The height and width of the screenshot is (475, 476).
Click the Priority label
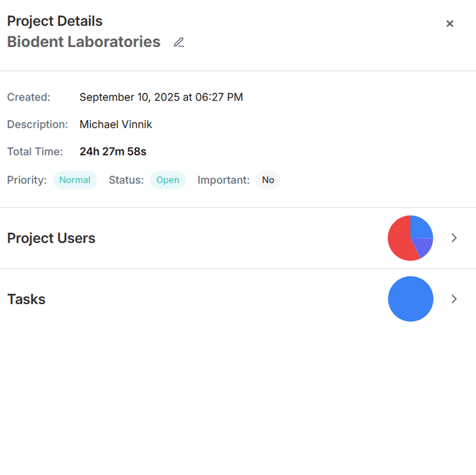tap(27, 180)
